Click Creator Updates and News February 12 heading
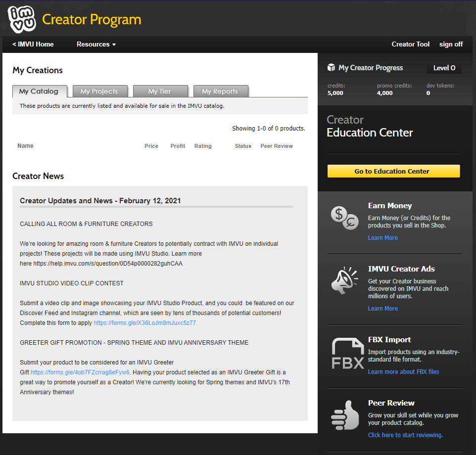This screenshot has width=476, height=455. click(x=100, y=200)
